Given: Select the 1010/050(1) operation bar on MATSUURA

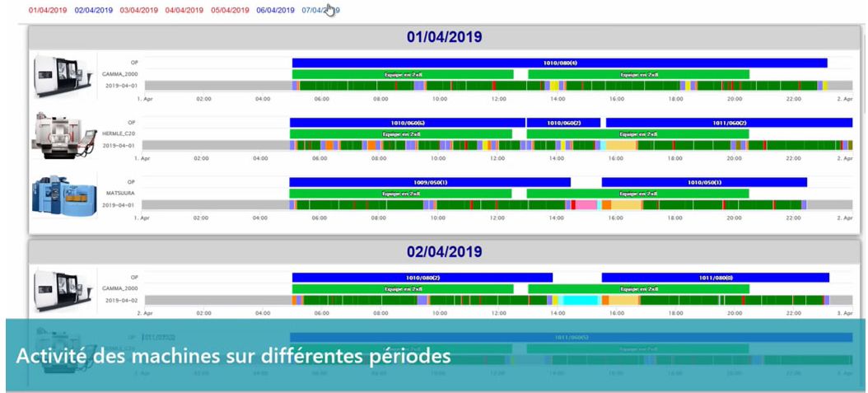Looking at the screenshot, I should point(704,182).
